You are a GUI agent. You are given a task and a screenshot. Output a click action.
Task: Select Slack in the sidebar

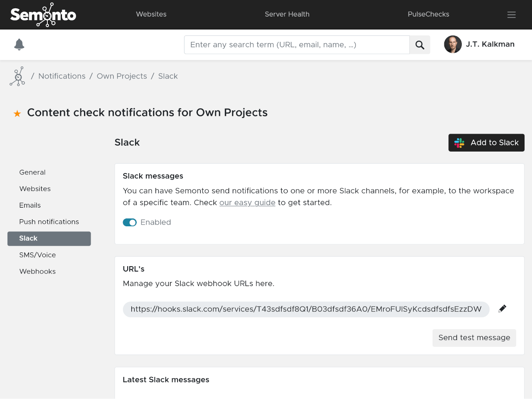49,239
